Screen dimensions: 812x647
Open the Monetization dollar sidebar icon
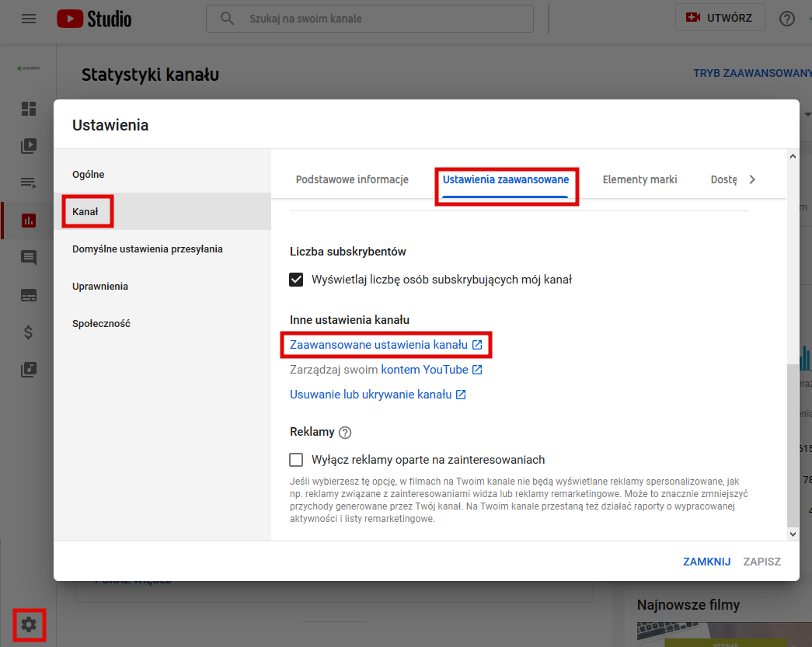(29, 332)
